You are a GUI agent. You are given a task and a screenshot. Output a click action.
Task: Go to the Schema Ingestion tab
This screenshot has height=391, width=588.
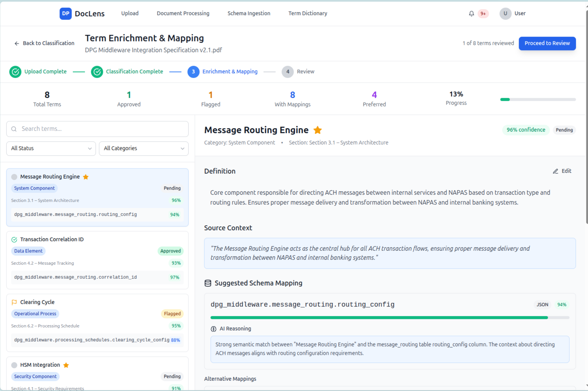pos(248,13)
